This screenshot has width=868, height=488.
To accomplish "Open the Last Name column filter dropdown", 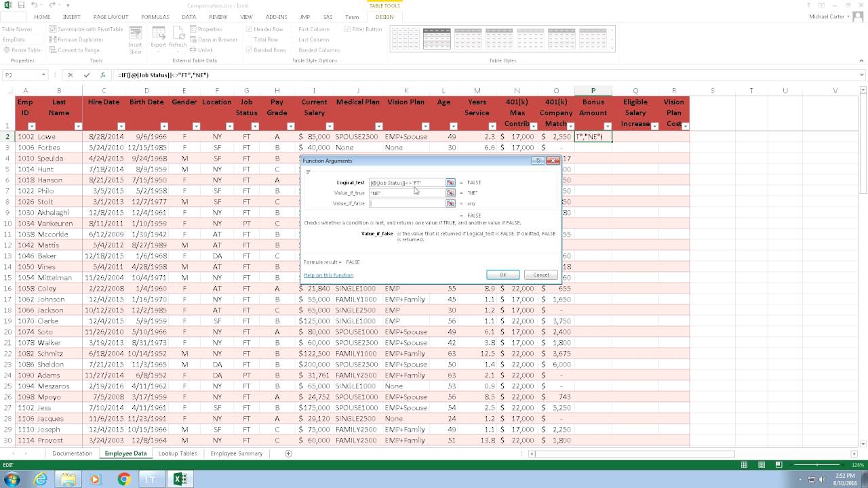I will click(78, 126).
